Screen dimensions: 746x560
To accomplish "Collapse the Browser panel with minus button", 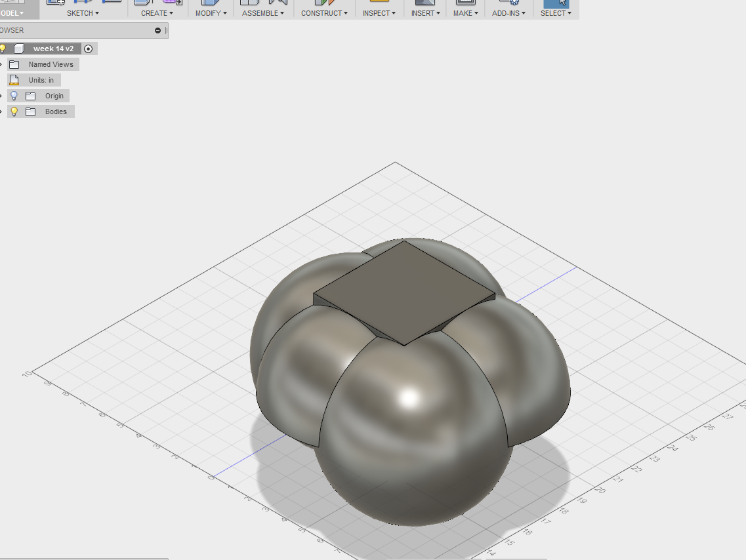I will tap(157, 30).
